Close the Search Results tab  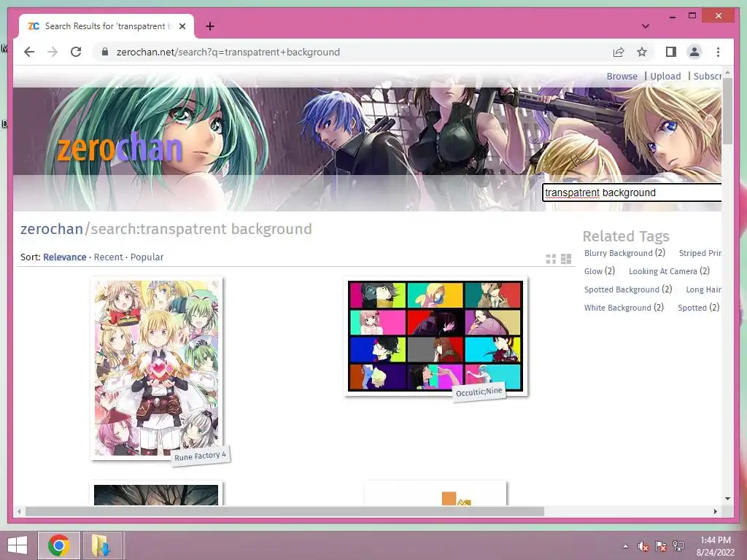coord(182,26)
